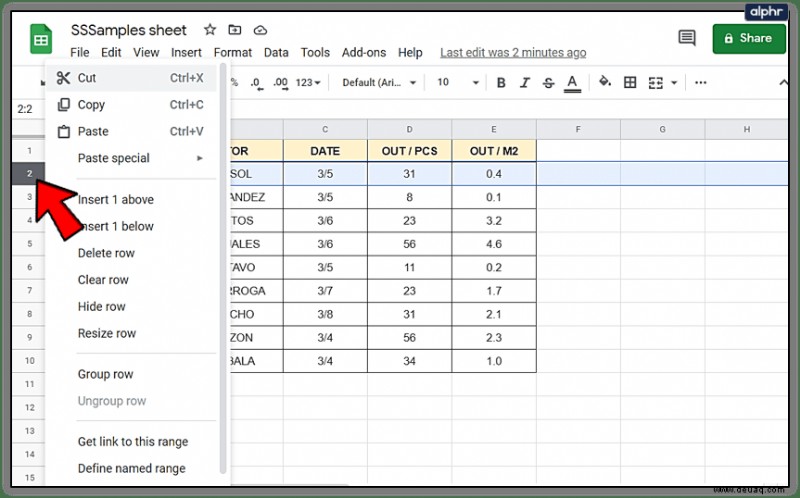Click the move to folder icon
Image resolution: width=800 pixels, height=498 pixels.
[235, 30]
